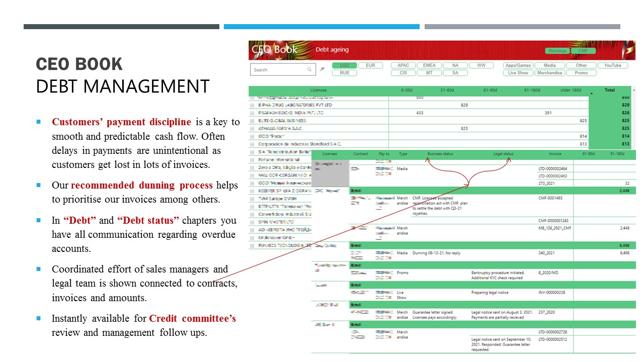Filter by the Merchandise category button
Image resolution: width=644 pixels, height=362 pixels.
coord(549,73)
